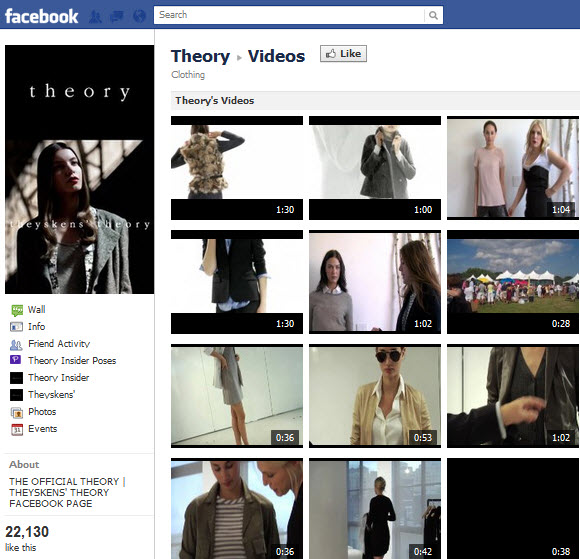Screen dimensions: 580x559
Task: Click the Photos icon in sidebar
Action: [17, 412]
